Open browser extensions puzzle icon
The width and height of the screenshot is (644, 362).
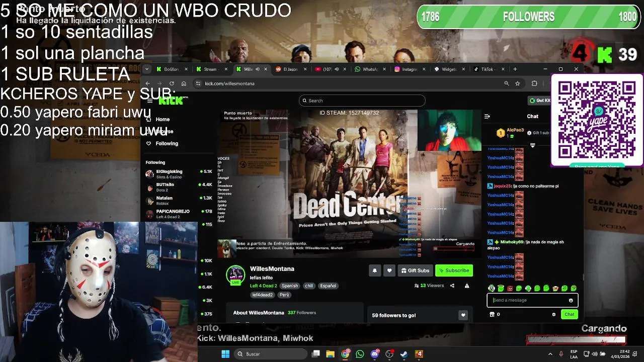coord(534,83)
